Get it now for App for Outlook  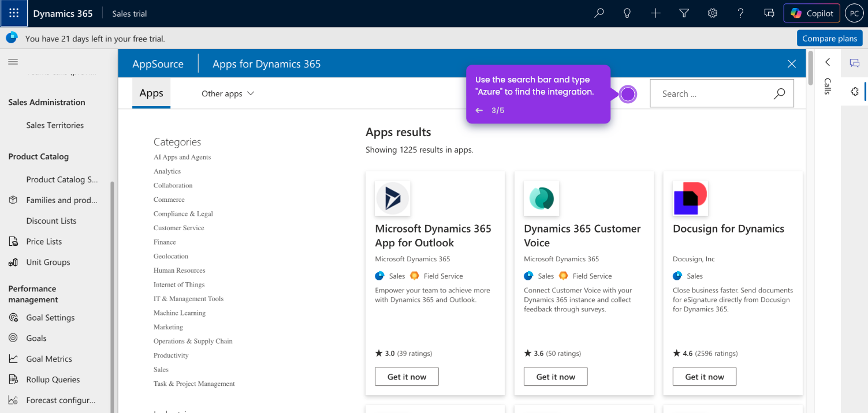[x=407, y=377]
